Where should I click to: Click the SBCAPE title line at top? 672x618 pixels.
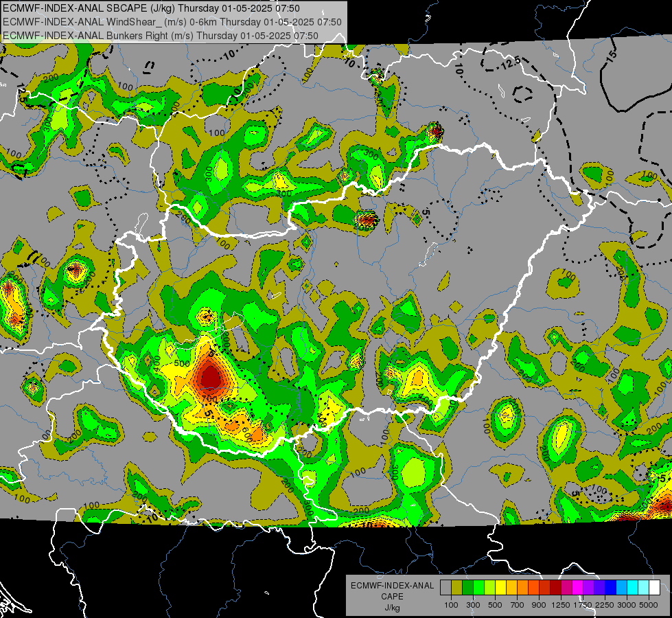pyautogui.click(x=151, y=8)
